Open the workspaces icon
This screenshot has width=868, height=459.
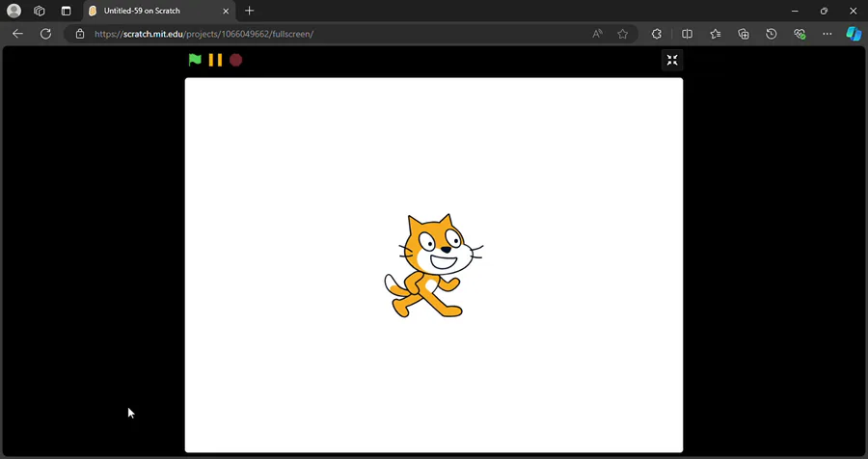pos(40,11)
